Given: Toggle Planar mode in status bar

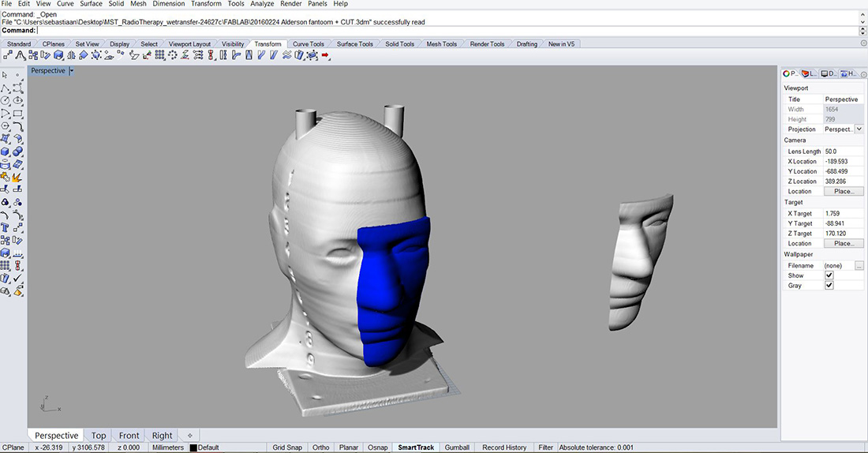Looking at the screenshot, I should [x=349, y=447].
